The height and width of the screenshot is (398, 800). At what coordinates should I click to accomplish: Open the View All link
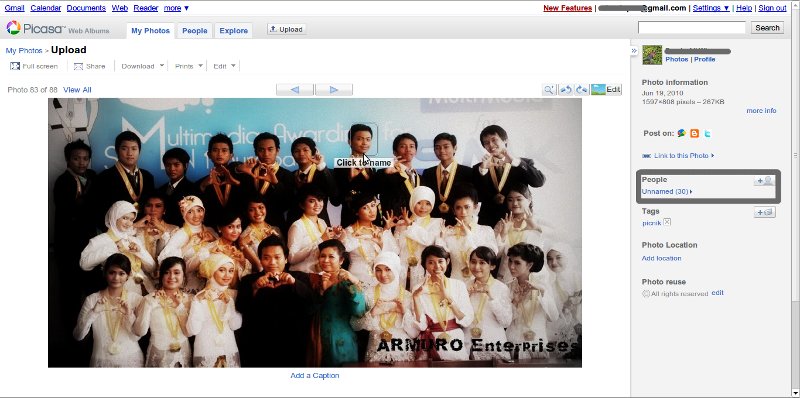[77, 90]
